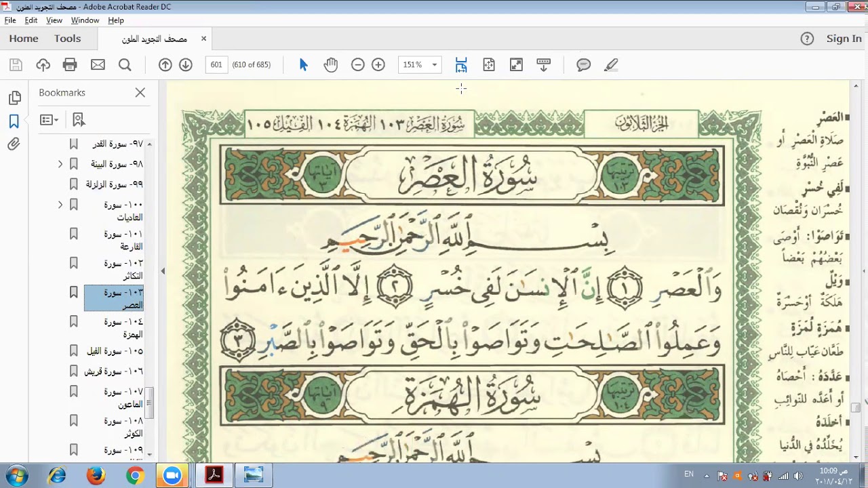This screenshot has width=868, height=488.
Task: Select bookmark ١٠١- سورة القارعة
Action: (123, 240)
